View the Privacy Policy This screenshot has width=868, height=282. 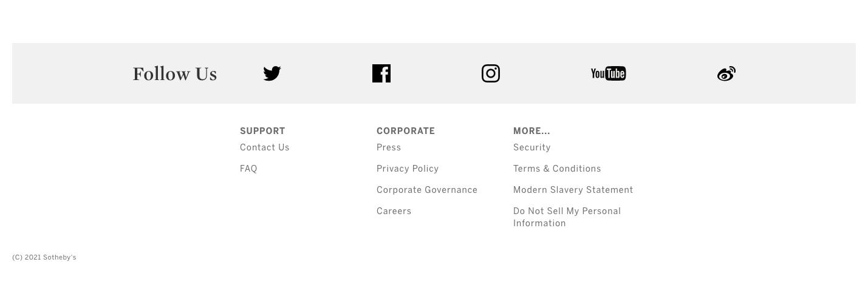click(x=408, y=169)
